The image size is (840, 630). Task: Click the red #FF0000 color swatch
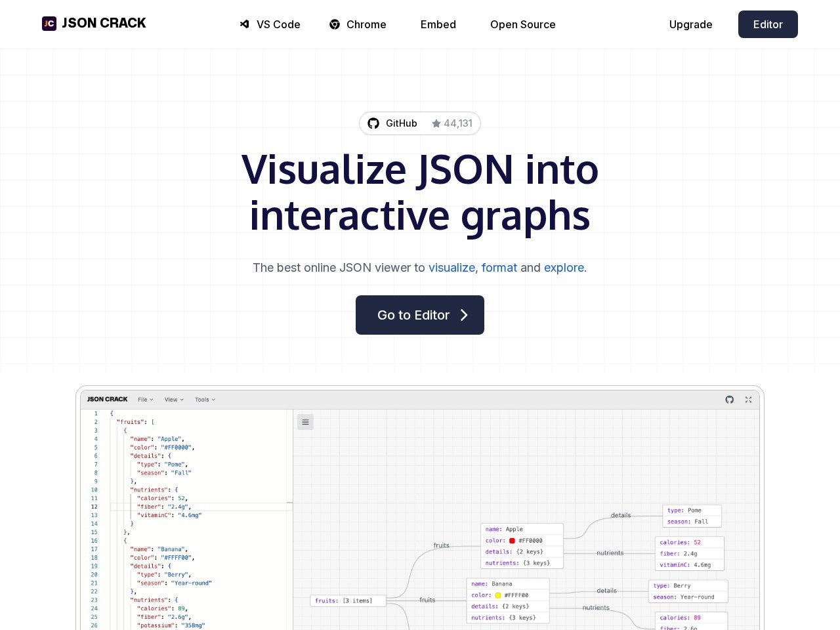512,541
